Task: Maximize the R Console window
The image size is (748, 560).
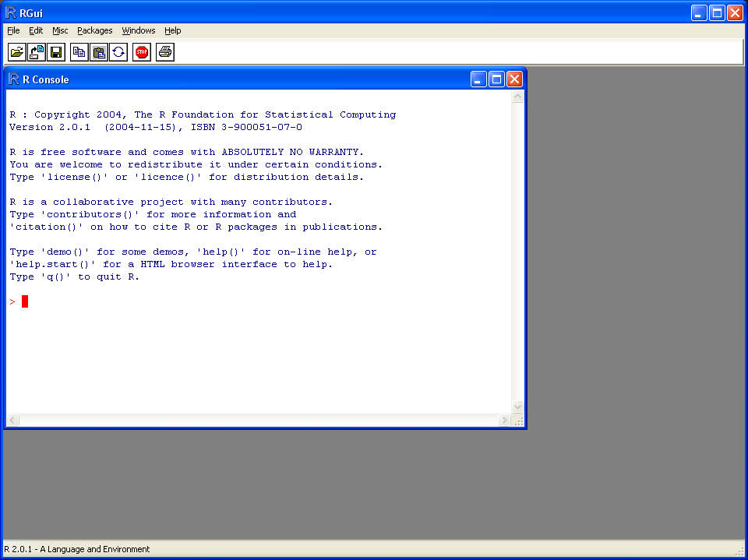Action: pos(496,79)
